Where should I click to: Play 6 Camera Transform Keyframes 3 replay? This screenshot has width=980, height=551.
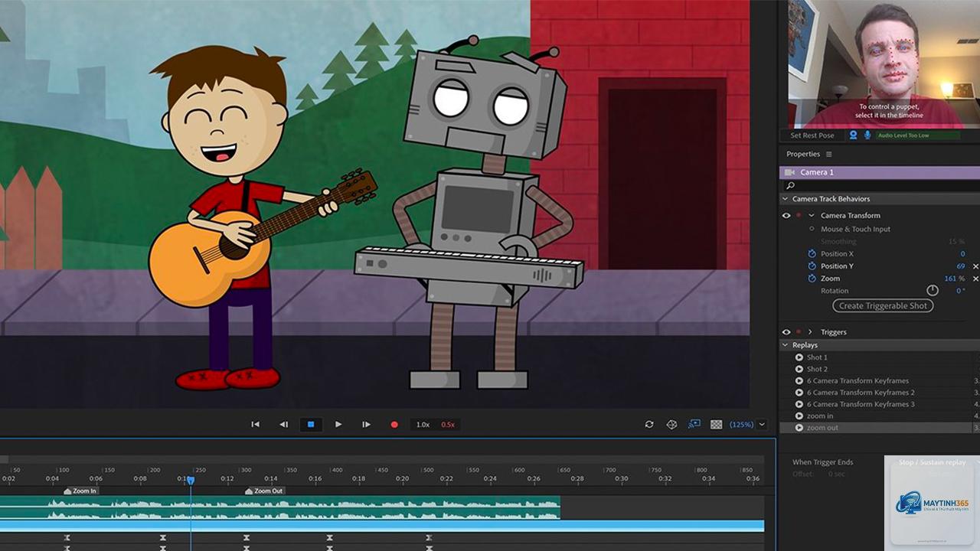tap(799, 404)
